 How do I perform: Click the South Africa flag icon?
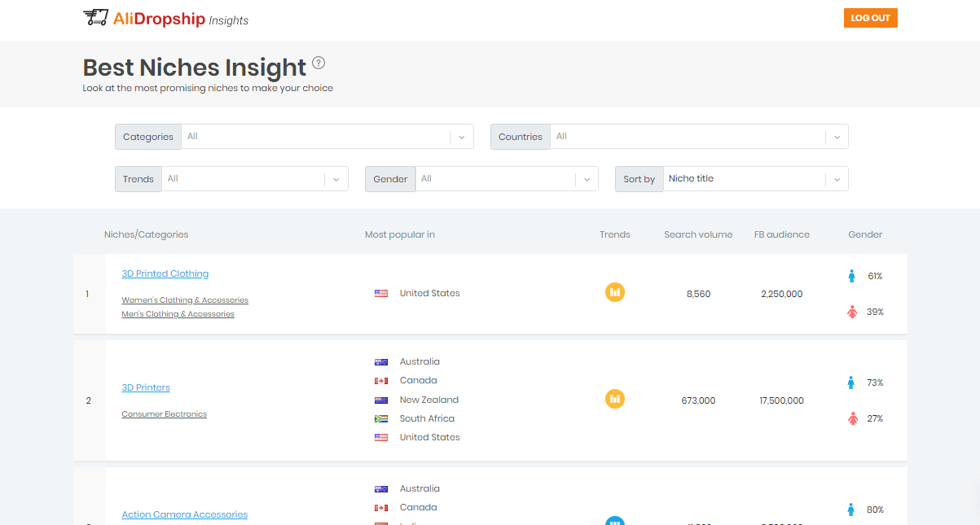click(380, 418)
